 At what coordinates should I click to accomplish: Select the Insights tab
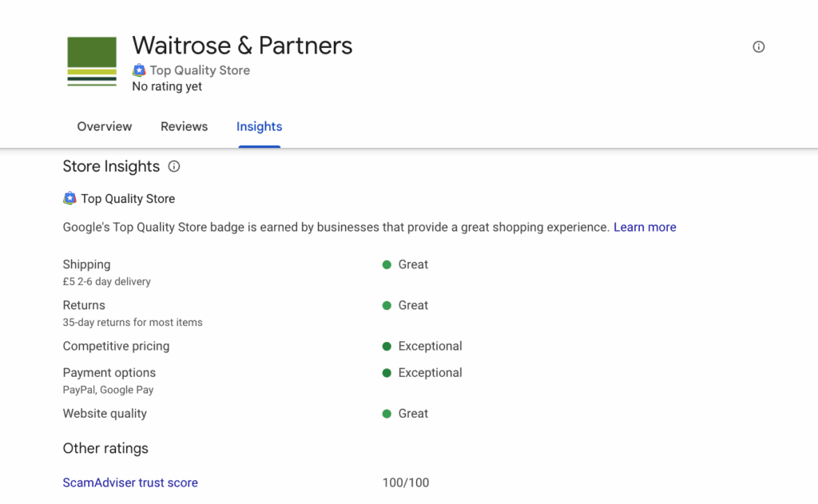(x=260, y=126)
